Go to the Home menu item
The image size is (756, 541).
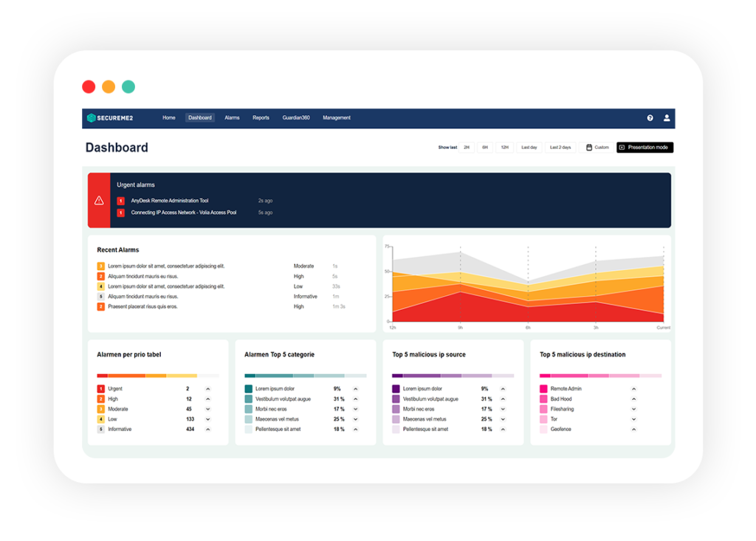(169, 117)
